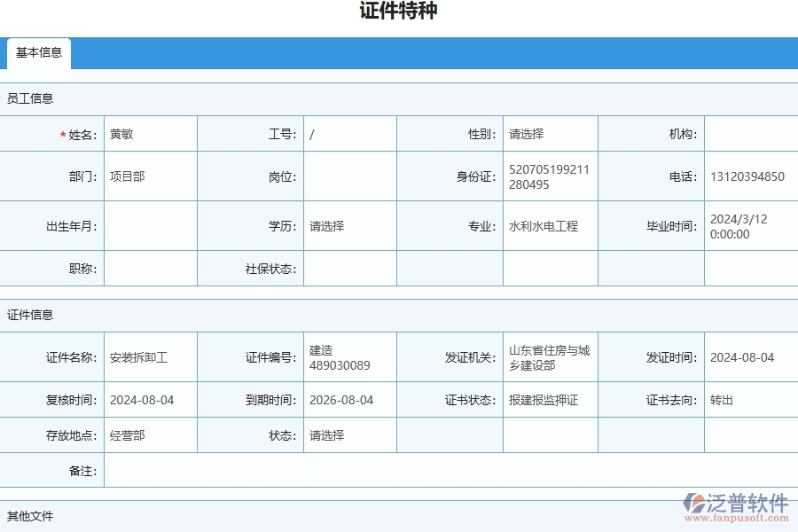Edit the 工号 field showing /
Viewport: 798px width, 532px height.
coord(348,133)
